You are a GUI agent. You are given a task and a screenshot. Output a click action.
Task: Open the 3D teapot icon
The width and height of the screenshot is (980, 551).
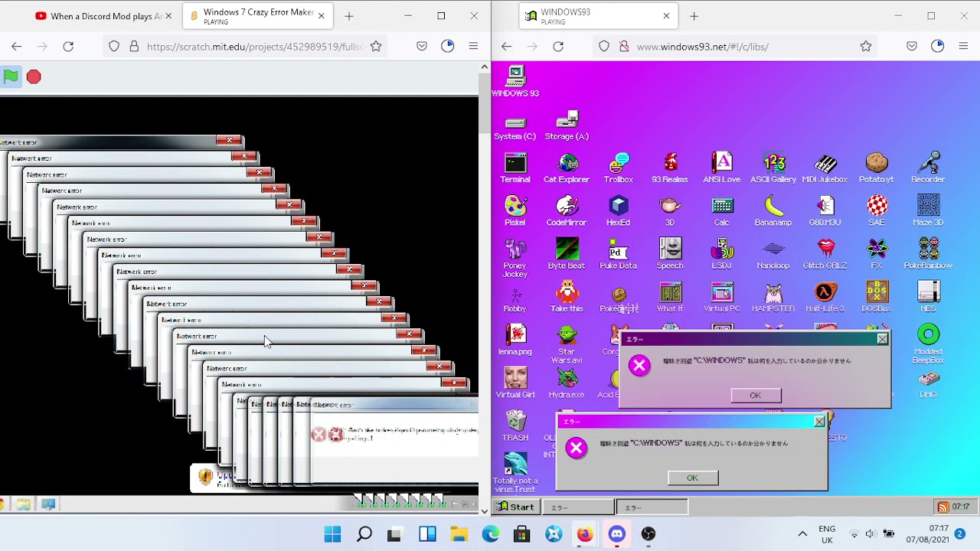pos(670,211)
